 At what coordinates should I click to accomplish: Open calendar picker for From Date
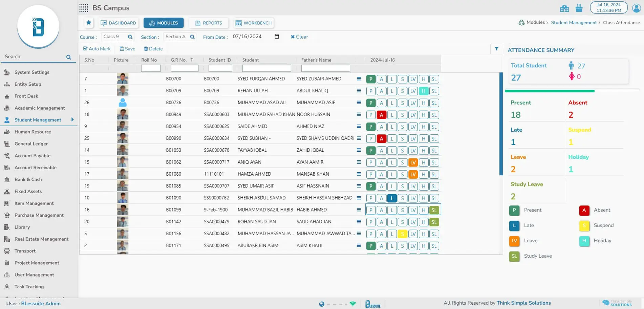pos(277,37)
